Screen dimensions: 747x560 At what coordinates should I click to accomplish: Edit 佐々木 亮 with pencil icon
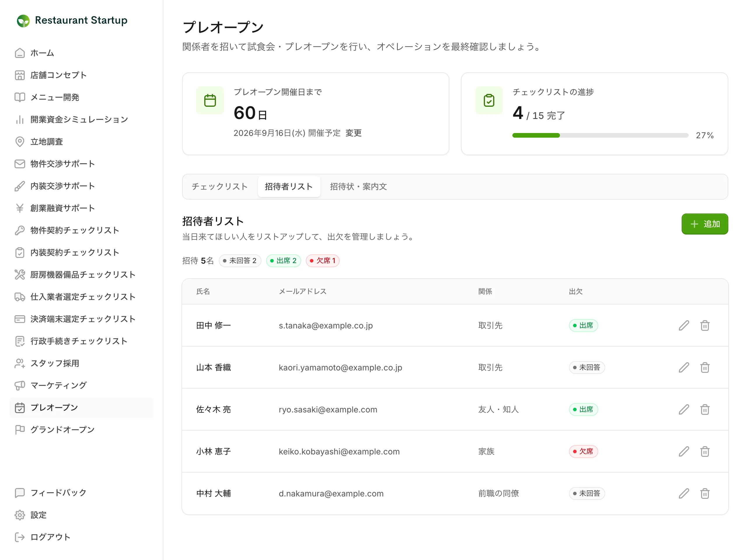click(684, 409)
